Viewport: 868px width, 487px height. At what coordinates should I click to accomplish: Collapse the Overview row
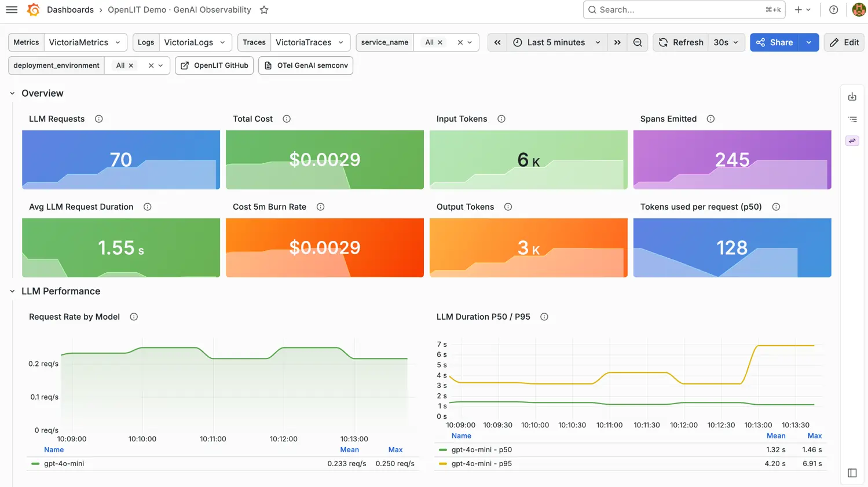tap(12, 93)
